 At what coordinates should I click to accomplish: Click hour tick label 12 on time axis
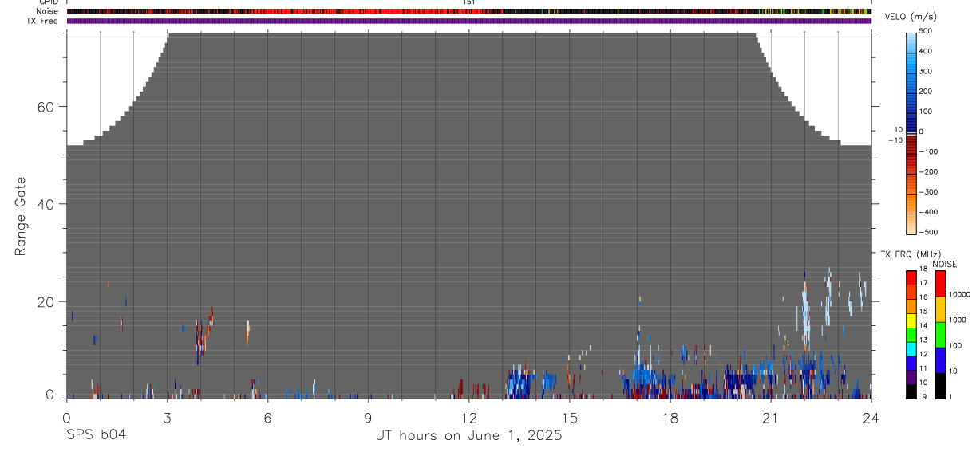[469, 417]
